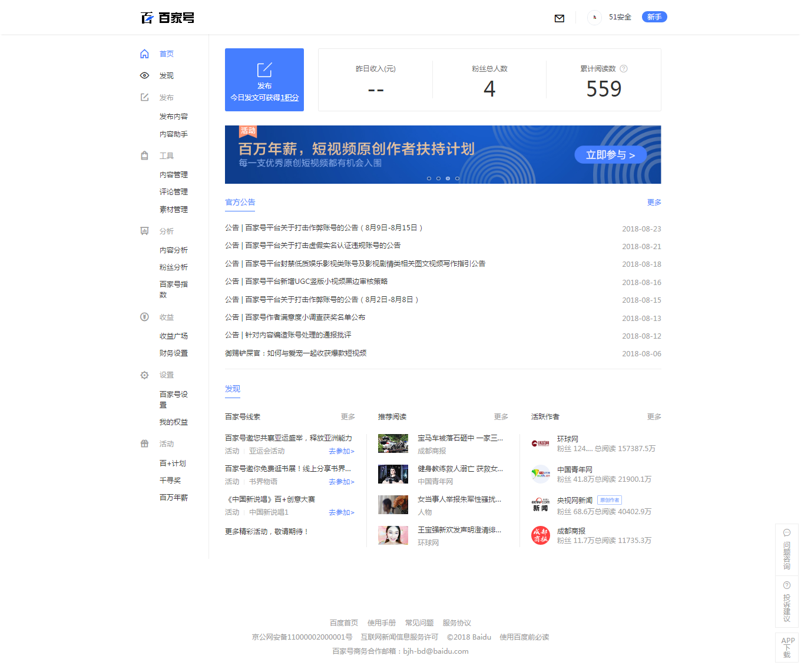Screen dimensions: 801x672
Task: Click 立即参与 on the banner
Action: click(610, 155)
